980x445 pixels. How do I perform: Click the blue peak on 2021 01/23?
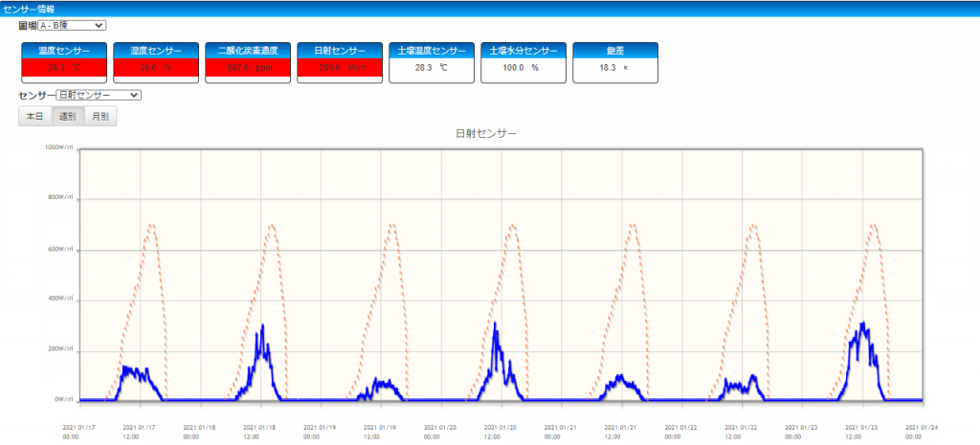pos(863,324)
